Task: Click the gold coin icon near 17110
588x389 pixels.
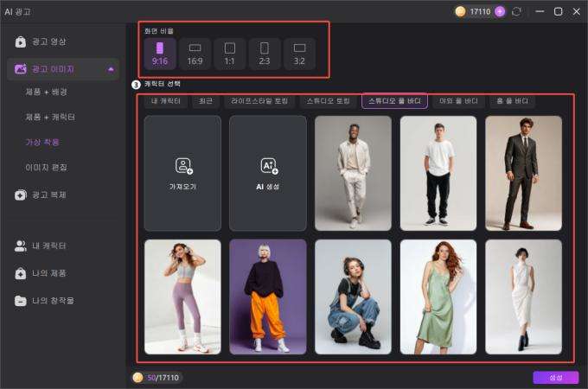Action: [461, 11]
